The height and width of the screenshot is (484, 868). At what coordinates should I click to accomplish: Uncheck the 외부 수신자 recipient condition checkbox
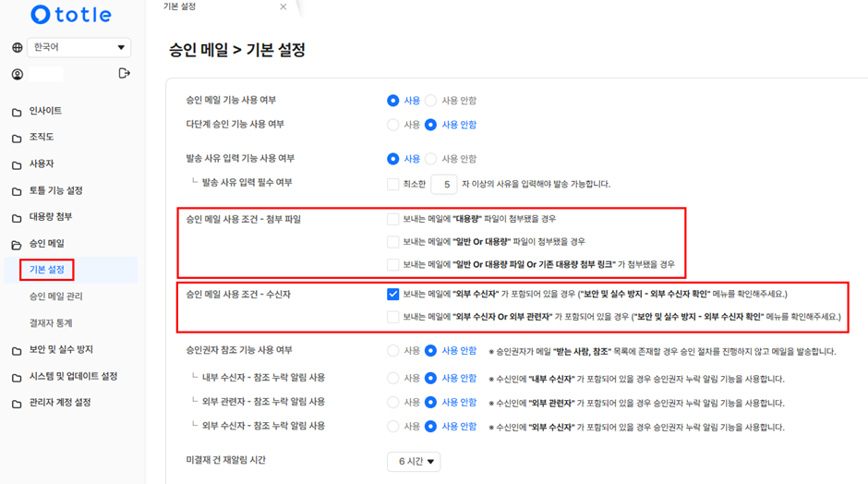coord(393,294)
